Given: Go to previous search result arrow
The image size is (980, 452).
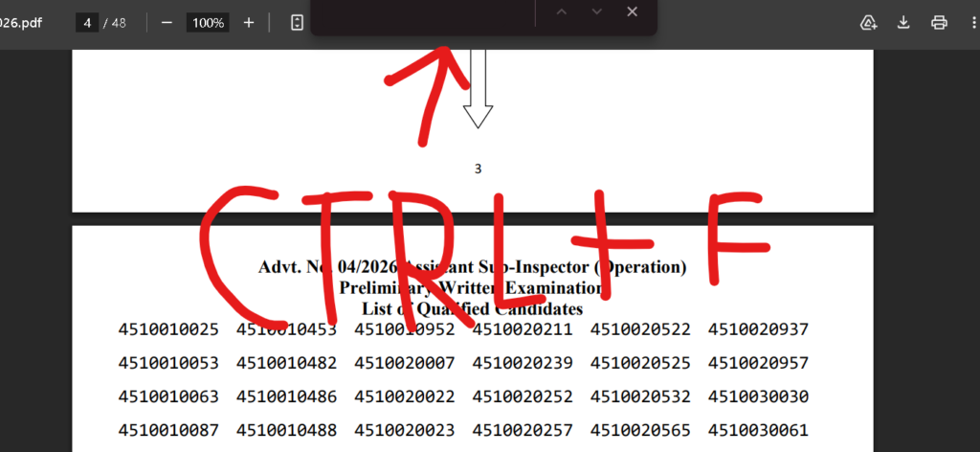Looking at the screenshot, I should (x=561, y=11).
